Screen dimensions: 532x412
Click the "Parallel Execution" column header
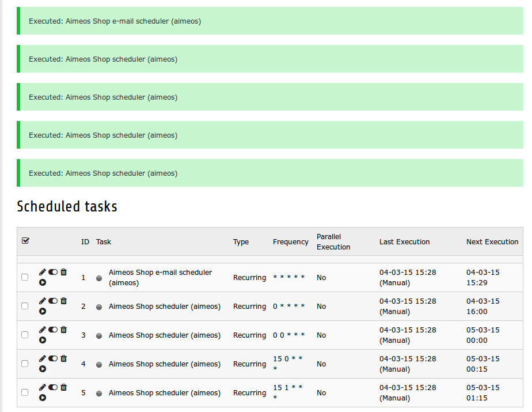333,242
